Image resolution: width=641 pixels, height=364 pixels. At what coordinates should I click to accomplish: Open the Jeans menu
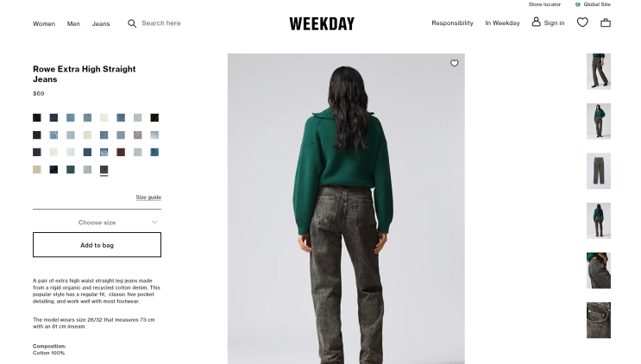pyautogui.click(x=101, y=23)
